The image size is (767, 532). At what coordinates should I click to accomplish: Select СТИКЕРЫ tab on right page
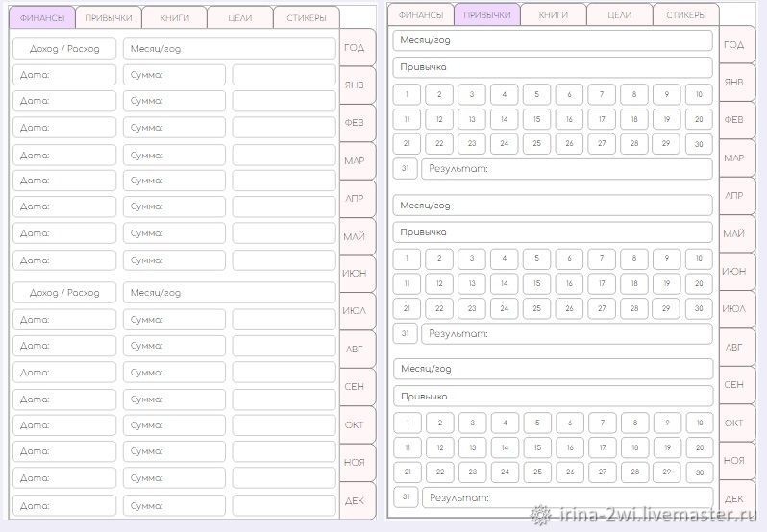[686, 14]
